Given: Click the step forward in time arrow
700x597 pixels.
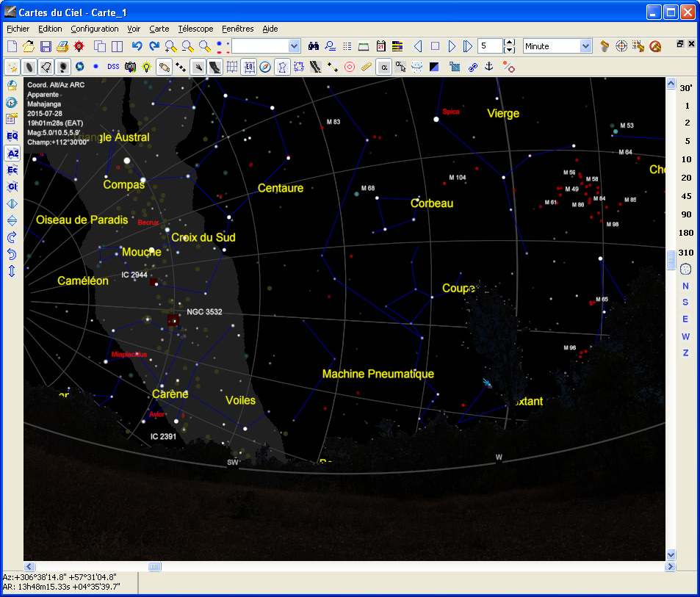Looking at the screenshot, I should (452, 46).
